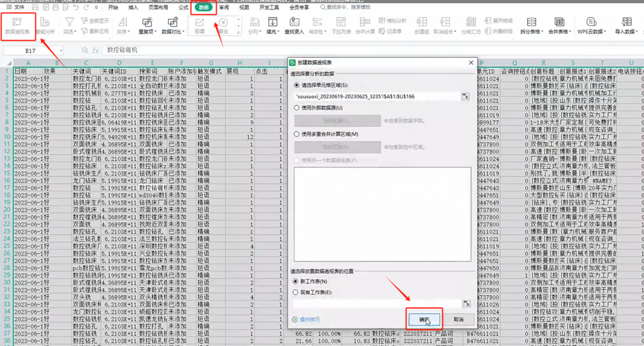
Task: Switch to the 公式 ribbon tab
Action: [184, 8]
